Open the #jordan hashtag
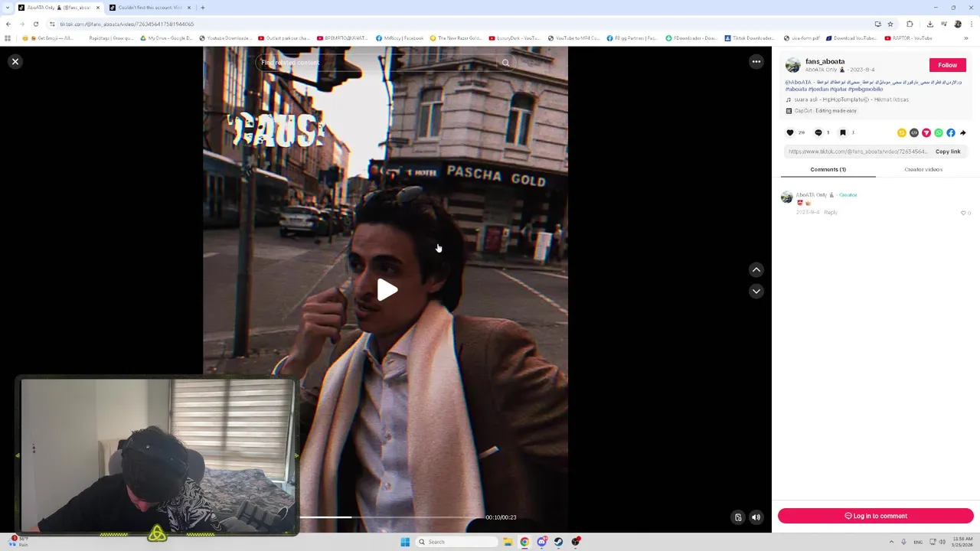980x551 pixels. (818, 89)
